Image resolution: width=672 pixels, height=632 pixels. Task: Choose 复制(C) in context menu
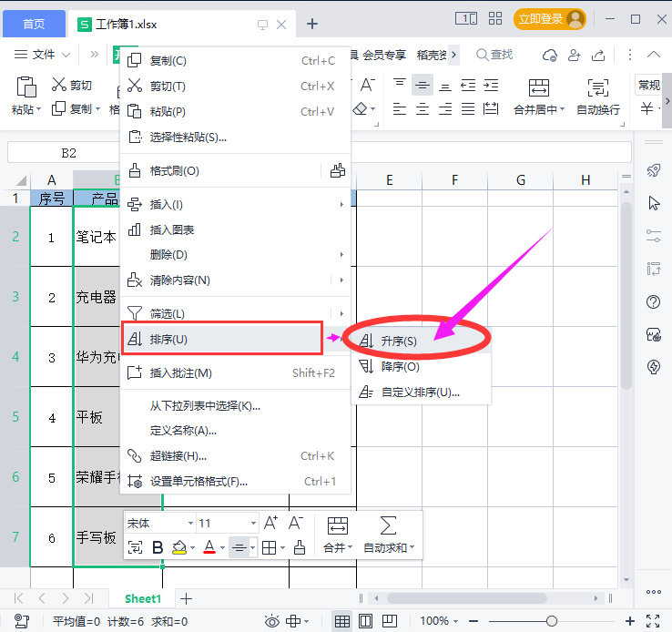[x=235, y=60]
